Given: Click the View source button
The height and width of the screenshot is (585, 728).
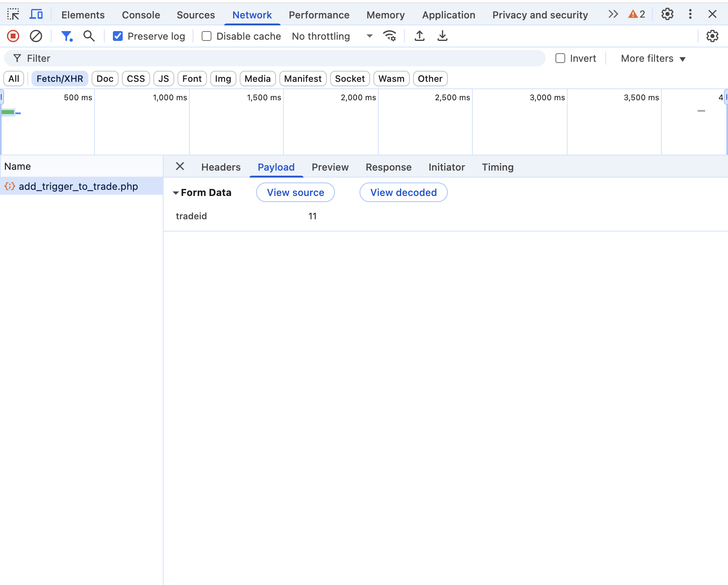Looking at the screenshot, I should [295, 193].
